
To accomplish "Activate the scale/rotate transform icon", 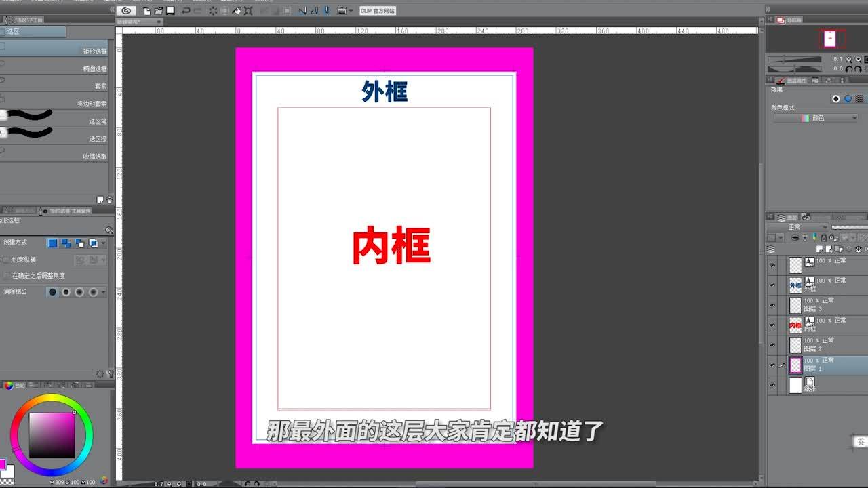I will pos(248,11).
